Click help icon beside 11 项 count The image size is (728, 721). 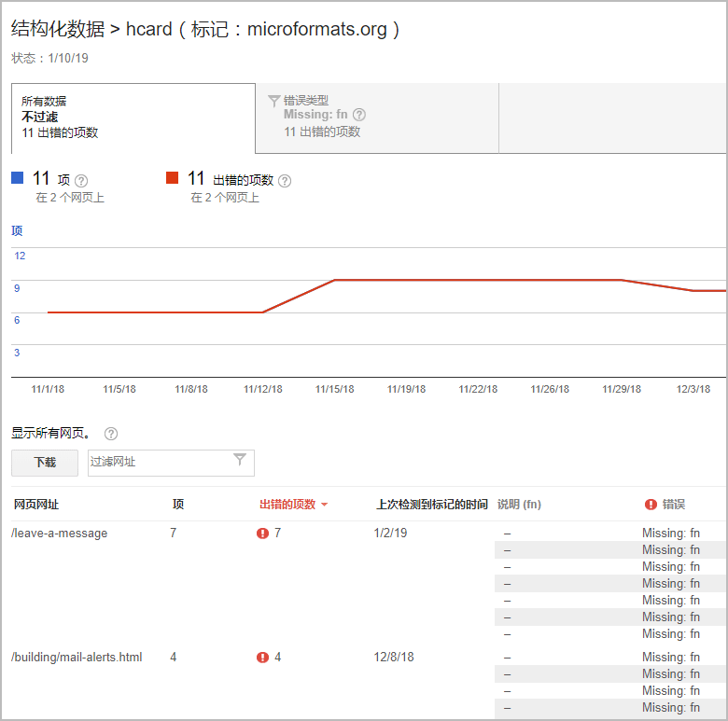click(81, 181)
